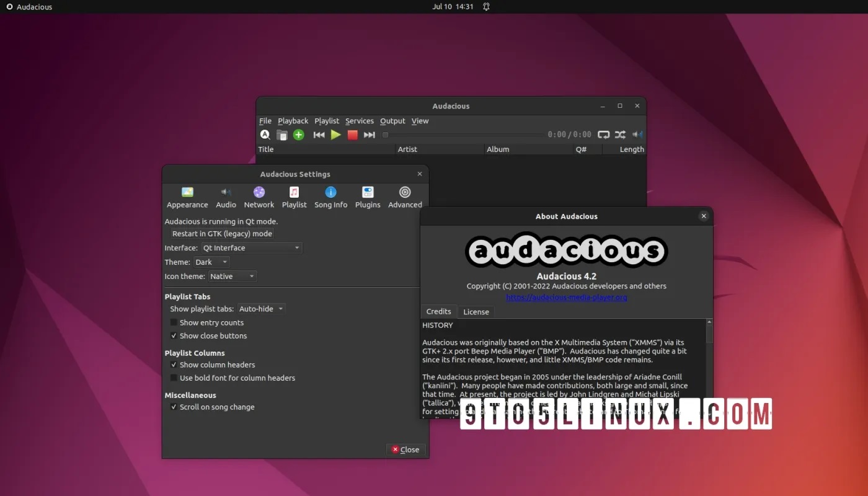Viewport: 868px width, 496px height.
Task: Click the Artist column header
Action: [440, 149]
